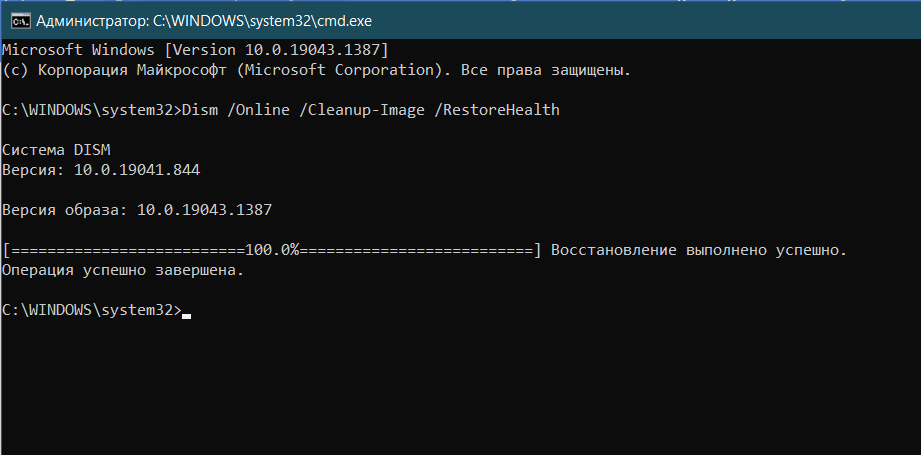Click the Восстановление выполнено успешно message
The width and height of the screenshot is (921, 455).
pyautogui.click(x=699, y=250)
